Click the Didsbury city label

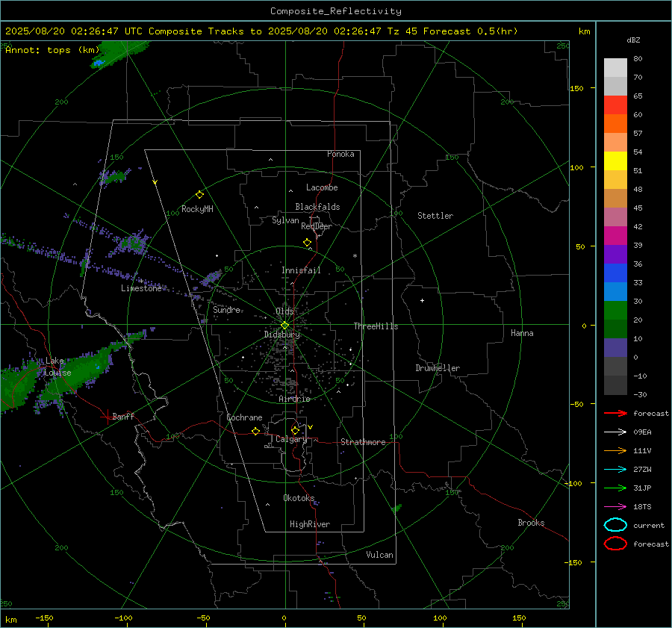point(282,335)
